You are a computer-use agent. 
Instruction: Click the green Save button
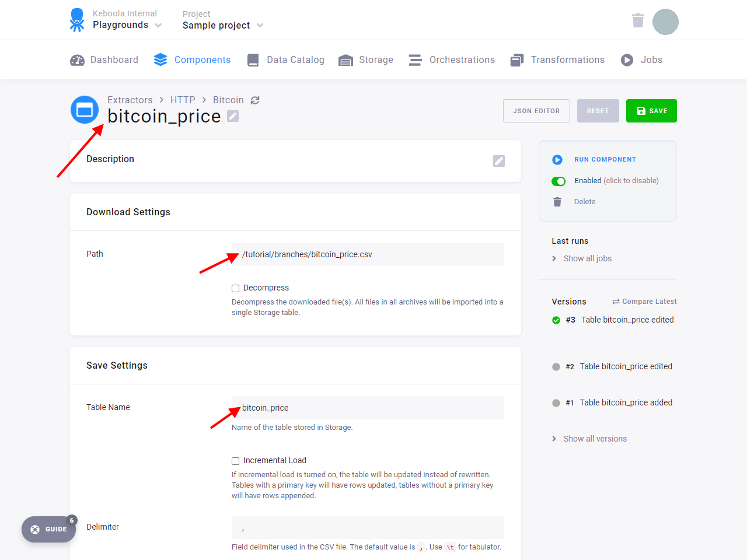[651, 111]
